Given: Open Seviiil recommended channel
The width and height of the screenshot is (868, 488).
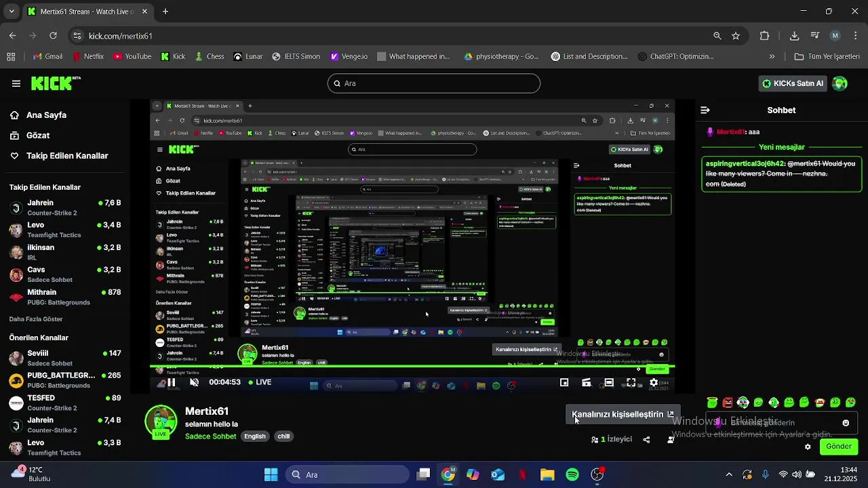Looking at the screenshot, I should [x=65, y=358].
